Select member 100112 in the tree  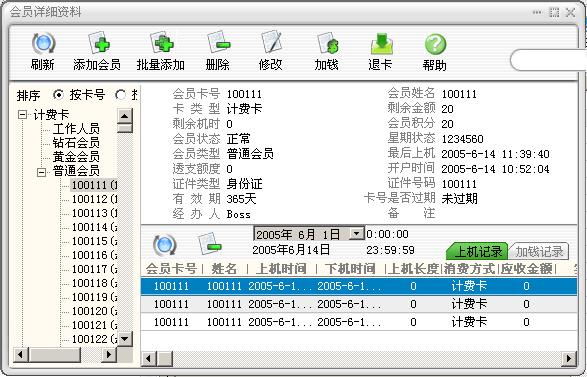(94, 199)
